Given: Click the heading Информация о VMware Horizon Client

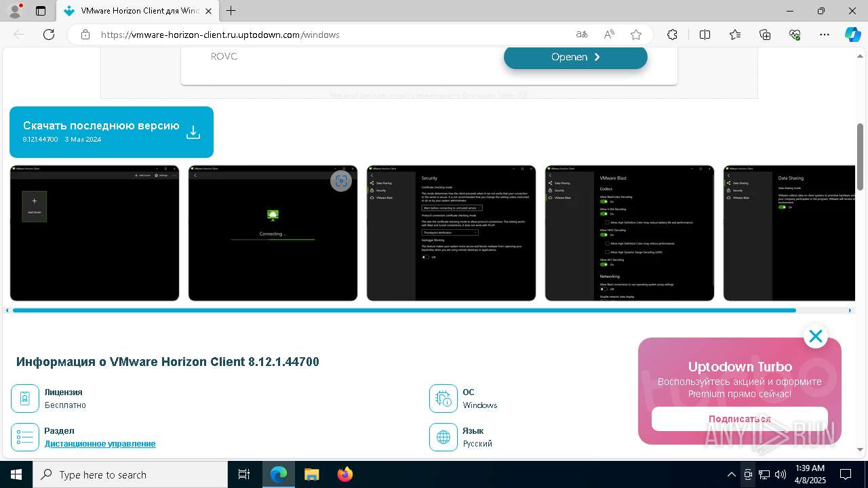Looking at the screenshot, I should 167,362.
